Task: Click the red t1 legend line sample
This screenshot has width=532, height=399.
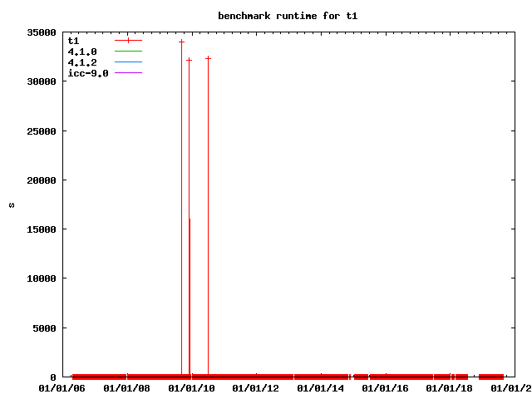Action: point(128,40)
